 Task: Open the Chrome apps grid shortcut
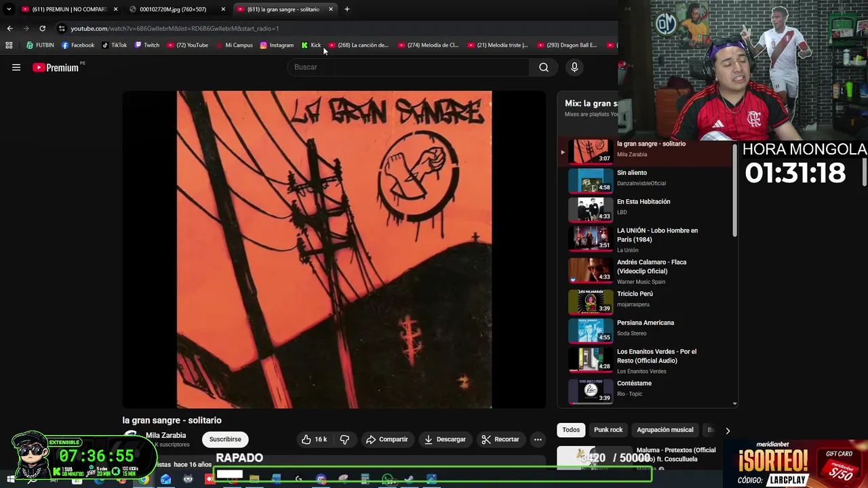[9, 45]
